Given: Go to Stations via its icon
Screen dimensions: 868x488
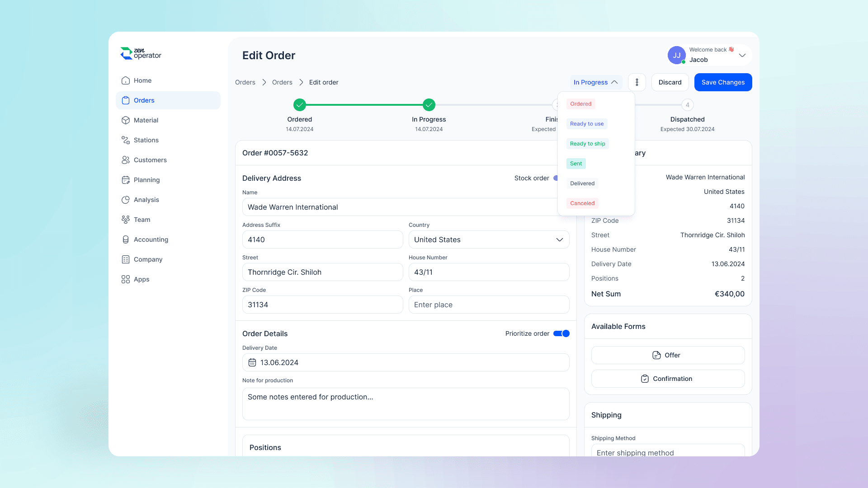Looking at the screenshot, I should (x=126, y=140).
